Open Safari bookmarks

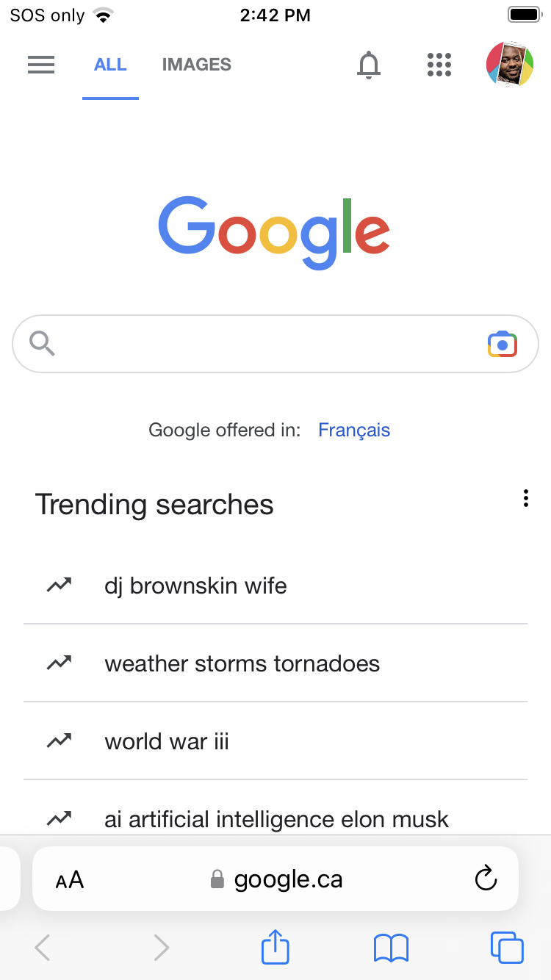click(391, 948)
